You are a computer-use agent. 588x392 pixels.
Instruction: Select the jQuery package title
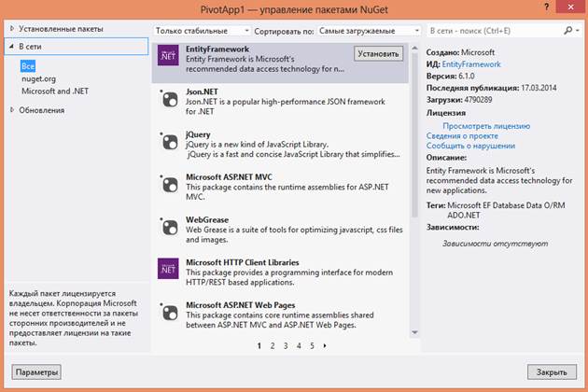click(x=198, y=134)
